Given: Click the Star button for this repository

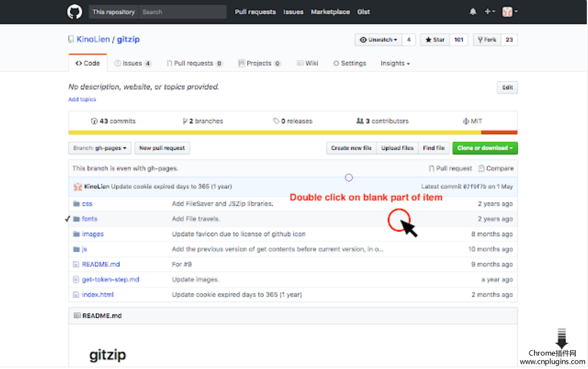Looking at the screenshot, I should [x=435, y=40].
